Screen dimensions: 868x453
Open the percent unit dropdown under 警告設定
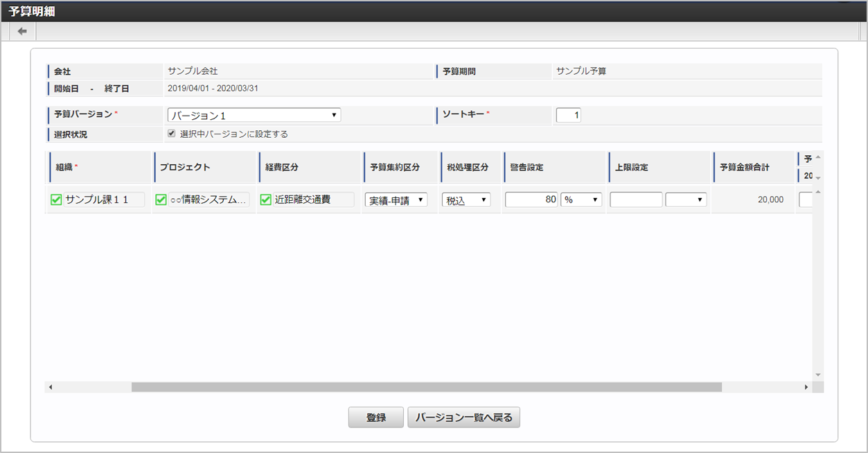pos(581,199)
